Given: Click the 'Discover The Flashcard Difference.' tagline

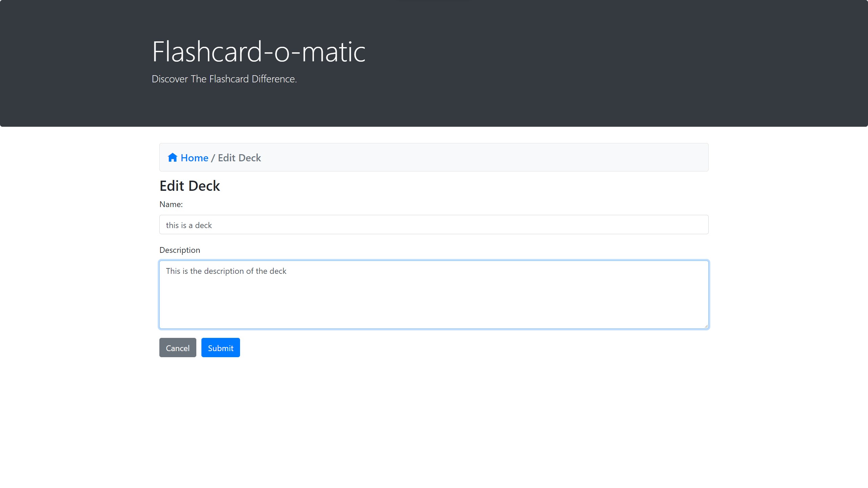Looking at the screenshot, I should click(224, 79).
